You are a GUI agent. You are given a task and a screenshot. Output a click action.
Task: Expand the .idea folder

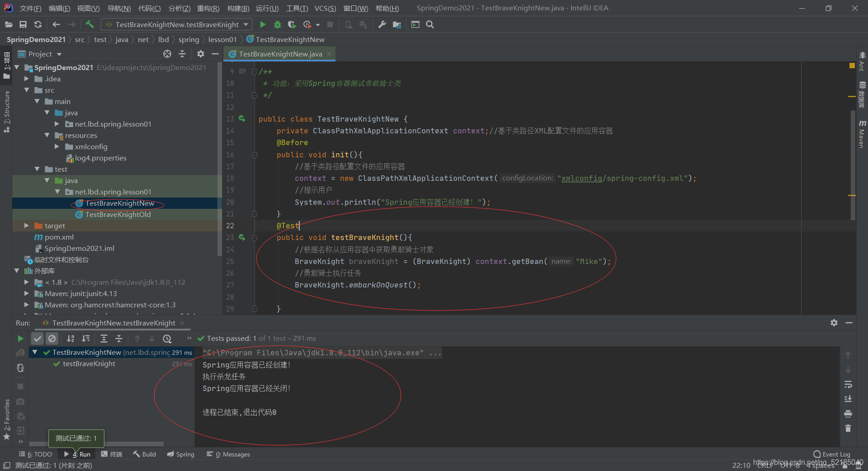coord(27,79)
